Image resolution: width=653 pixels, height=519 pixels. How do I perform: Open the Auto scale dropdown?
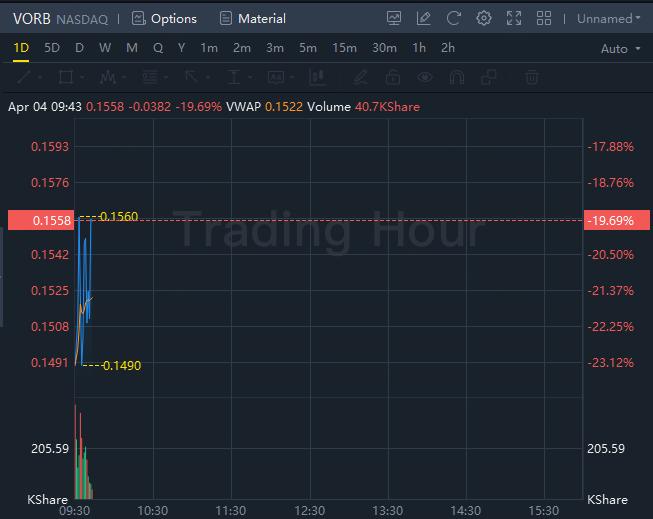click(x=620, y=49)
